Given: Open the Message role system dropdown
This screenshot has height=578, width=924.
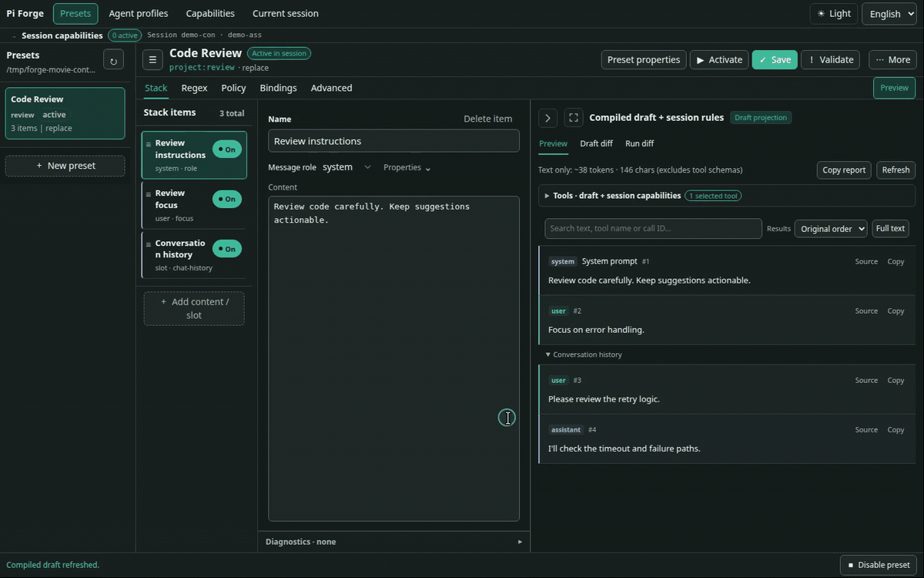Looking at the screenshot, I should point(346,167).
